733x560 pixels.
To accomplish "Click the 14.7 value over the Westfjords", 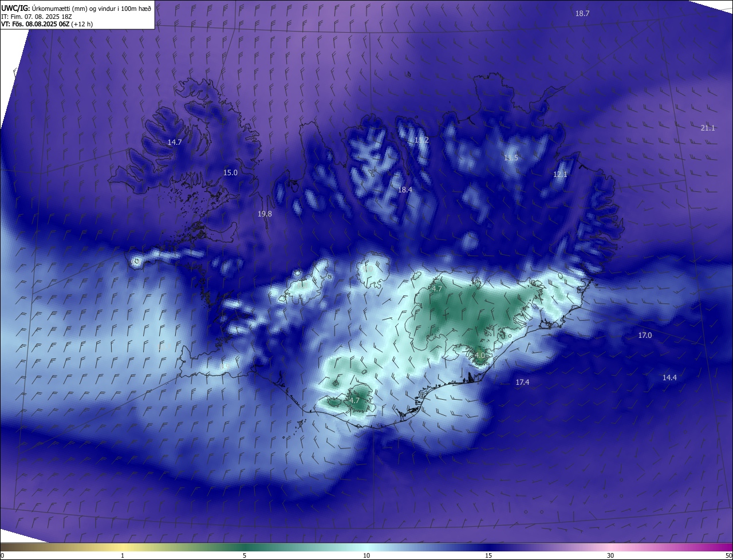I will click(175, 142).
